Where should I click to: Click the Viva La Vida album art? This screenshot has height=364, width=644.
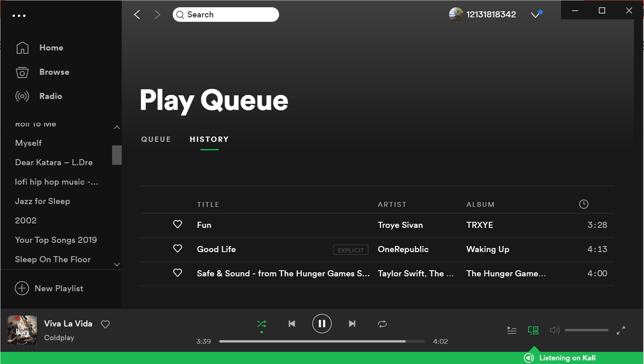[x=22, y=330]
